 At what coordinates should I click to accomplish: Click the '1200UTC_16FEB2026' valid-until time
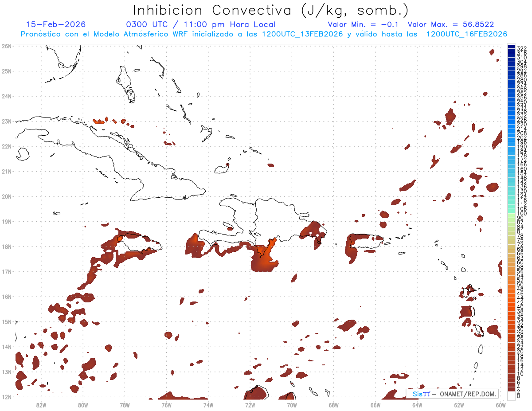pos(466,34)
